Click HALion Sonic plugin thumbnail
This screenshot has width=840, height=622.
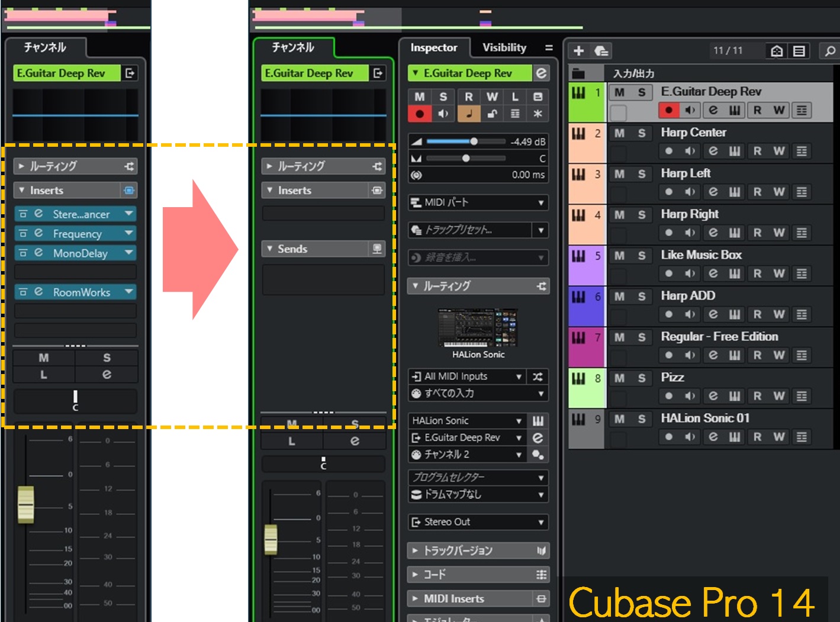pyautogui.click(x=478, y=328)
